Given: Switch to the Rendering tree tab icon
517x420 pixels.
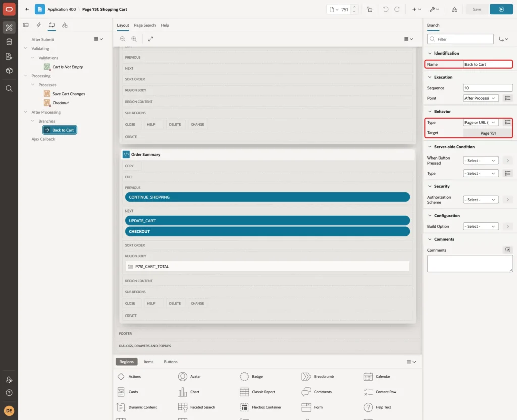Looking at the screenshot, I should pyautogui.click(x=26, y=25).
